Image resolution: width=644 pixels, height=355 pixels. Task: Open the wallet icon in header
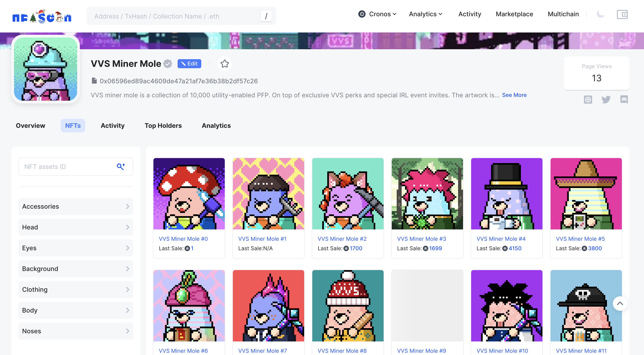tap(622, 14)
